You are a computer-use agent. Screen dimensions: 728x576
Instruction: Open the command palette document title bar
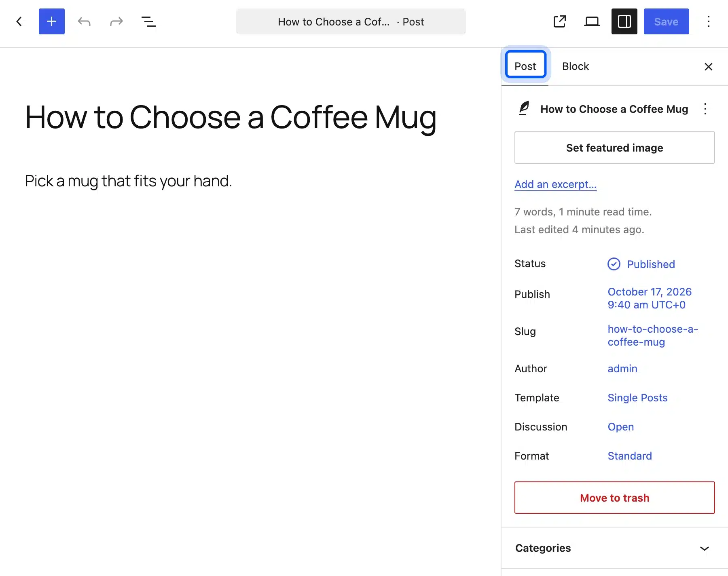[x=351, y=21]
